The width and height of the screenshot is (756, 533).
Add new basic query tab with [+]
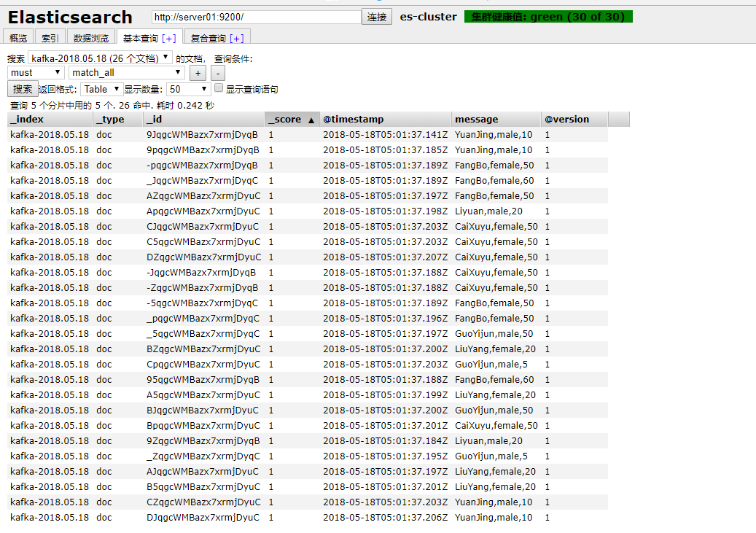tap(168, 38)
